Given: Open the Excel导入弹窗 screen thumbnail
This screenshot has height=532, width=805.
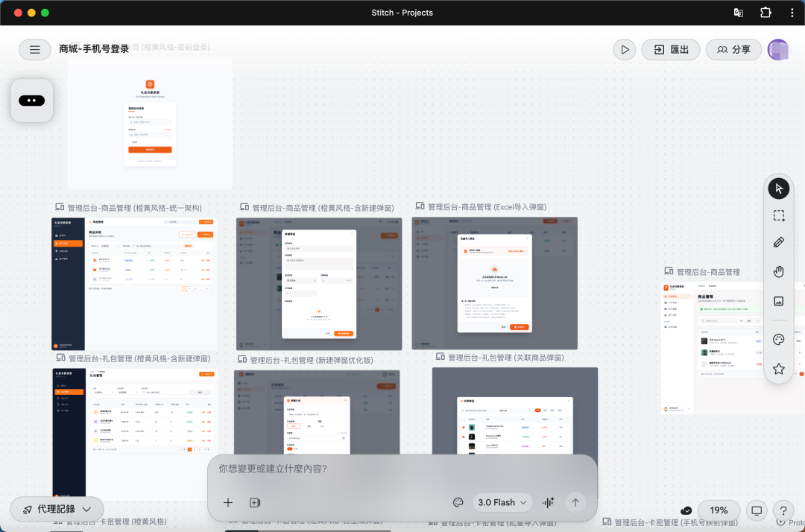Looking at the screenshot, I should point(494,283).
